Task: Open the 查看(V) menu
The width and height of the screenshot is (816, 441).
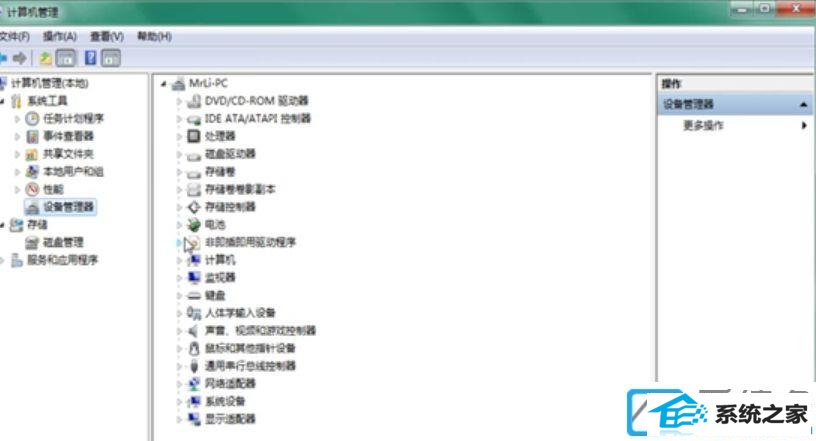Action: [107, 36]
